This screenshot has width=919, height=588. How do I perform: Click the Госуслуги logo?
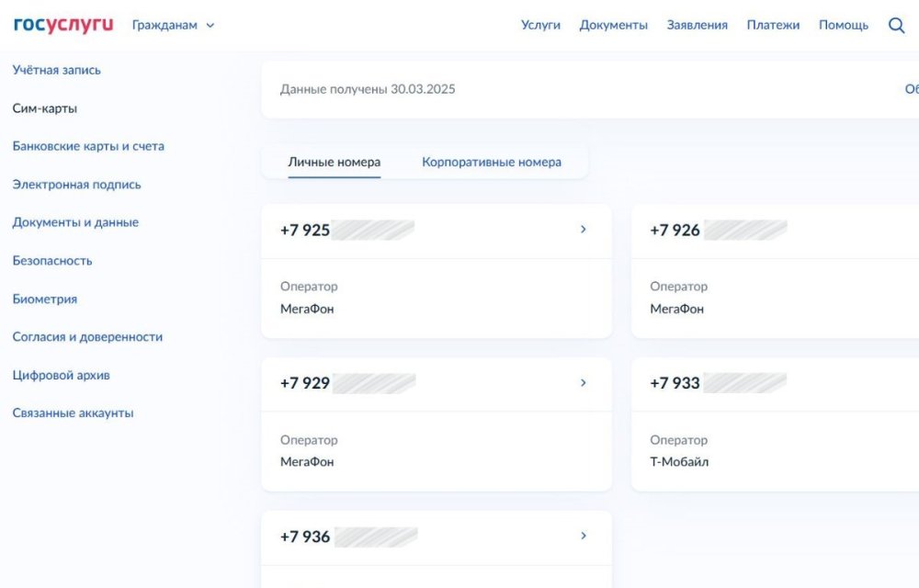pyautogui.click(x=63, y=25)
